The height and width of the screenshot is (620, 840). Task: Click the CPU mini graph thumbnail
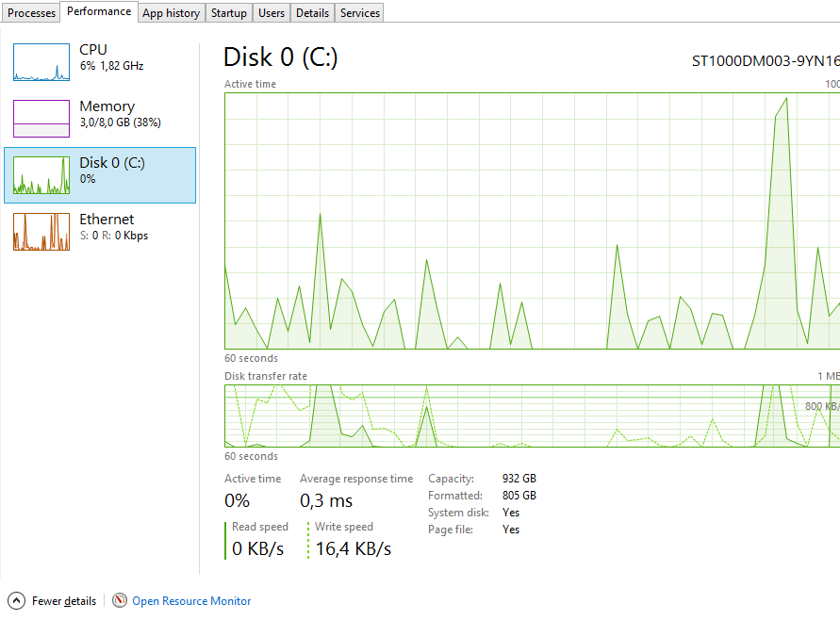[41, 62]
